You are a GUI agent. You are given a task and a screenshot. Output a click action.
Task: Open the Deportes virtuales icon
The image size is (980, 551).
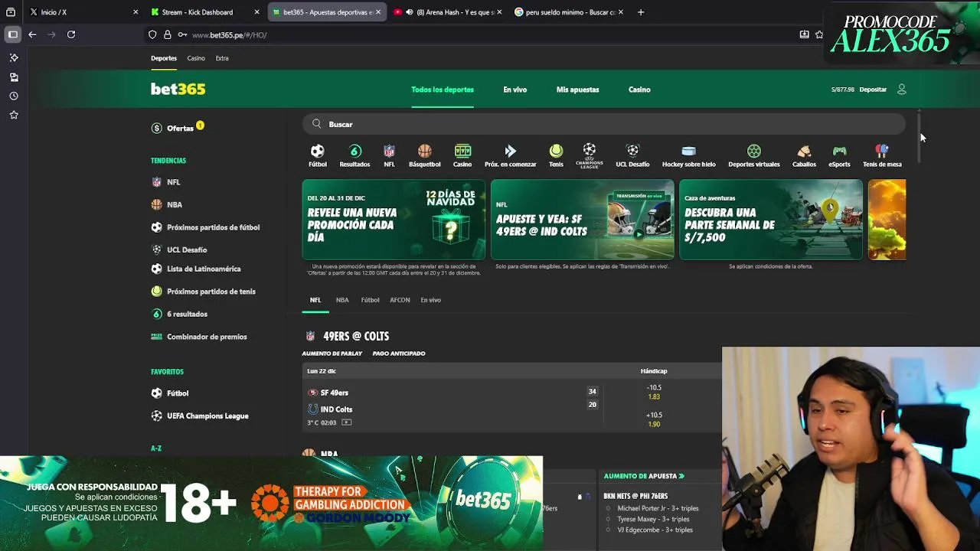pos(754,152)
